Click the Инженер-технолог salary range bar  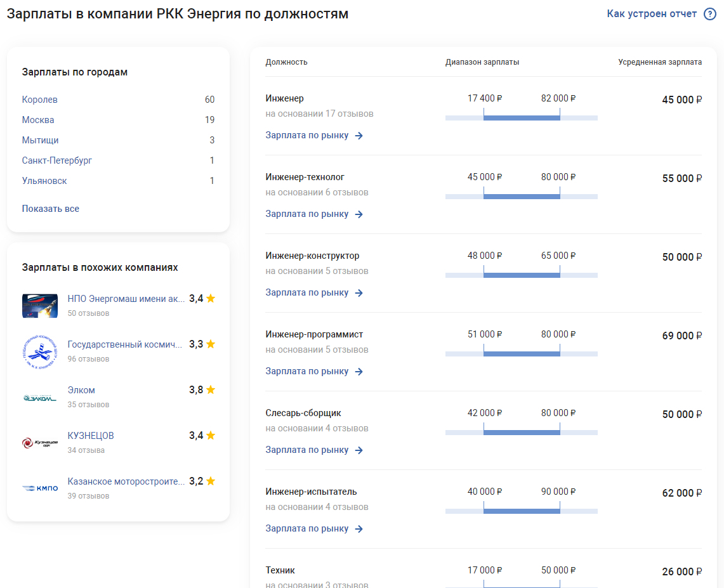point(522,196)
